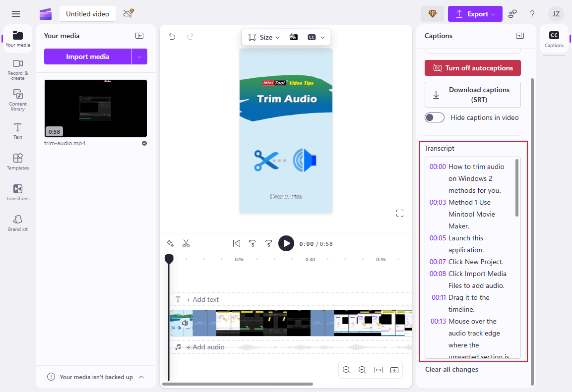572x392 pixels.
Task: Switch to the Templates sidebar tab
Action: [18, 162]
